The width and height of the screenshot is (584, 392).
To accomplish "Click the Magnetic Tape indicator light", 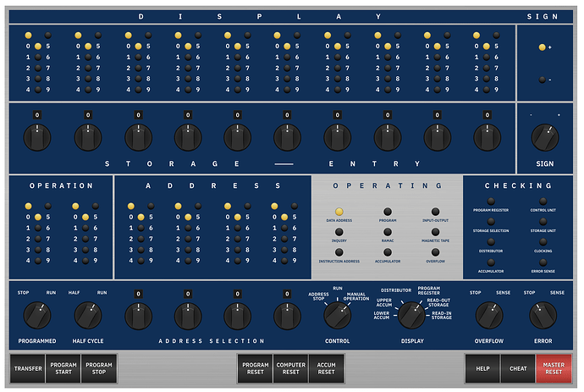I will coord(435,232).
